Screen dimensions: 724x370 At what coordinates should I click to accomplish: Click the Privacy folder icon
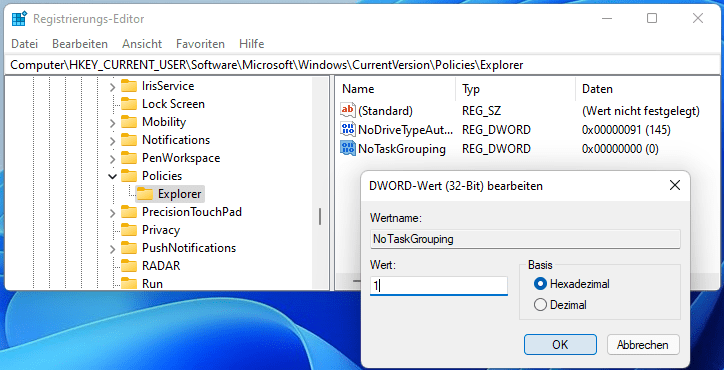[129, 230]
